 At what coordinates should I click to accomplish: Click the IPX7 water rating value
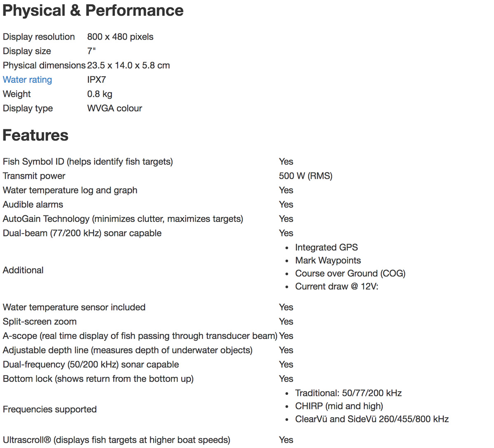[x=96, y=80]
